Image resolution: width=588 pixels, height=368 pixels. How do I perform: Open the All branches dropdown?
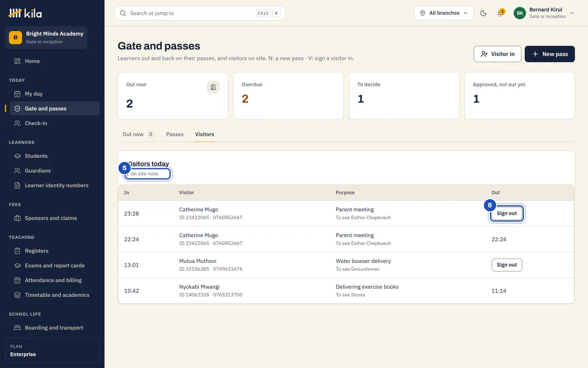point(444,13)
